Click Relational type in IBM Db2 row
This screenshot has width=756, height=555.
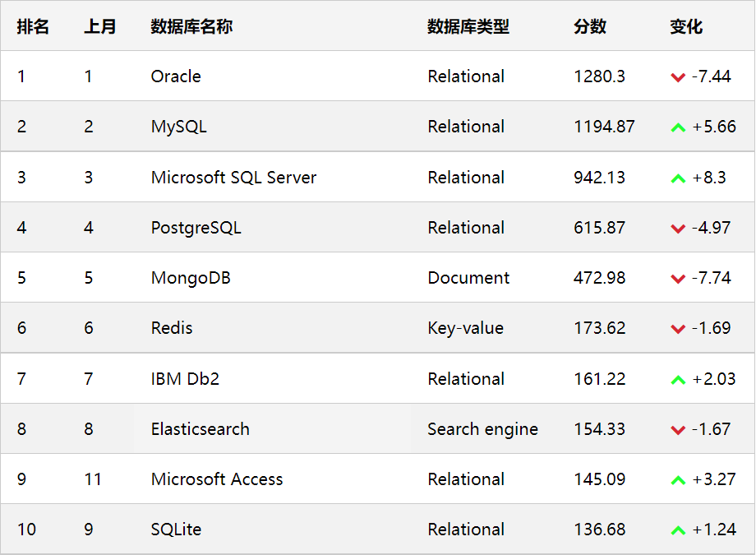466,379
